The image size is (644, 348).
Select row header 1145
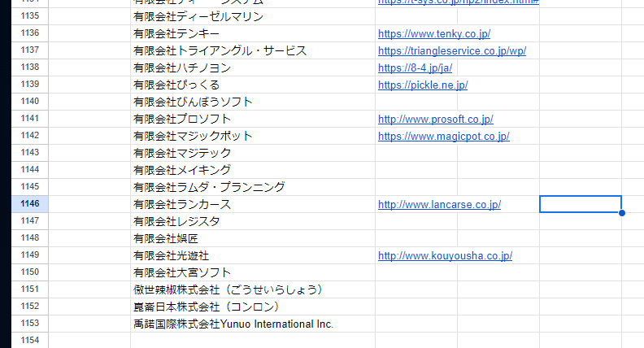[x=30, y=187]
